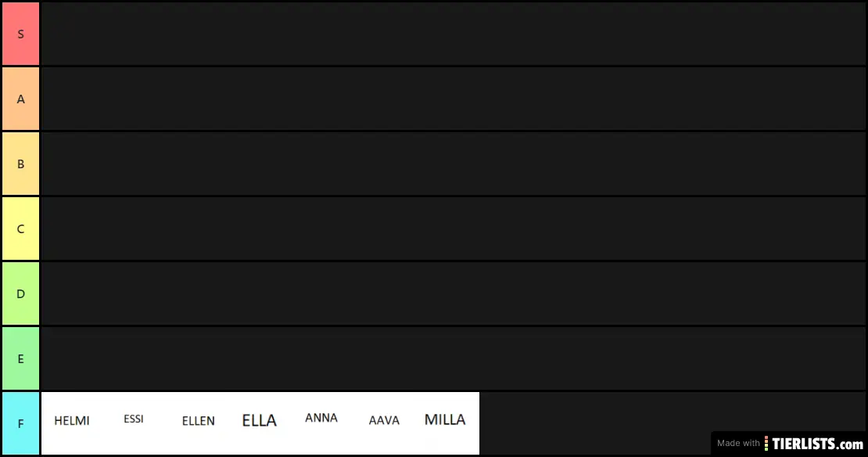
Task: Select the orange A tier label
Action: click(x=20, y=99)
